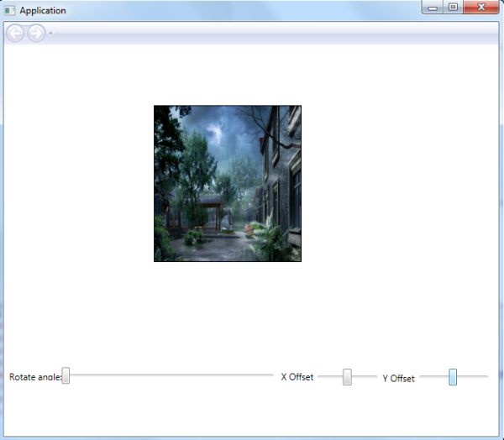Screen dimensions: 504x440
Task: Click the X Offset slider thumb
Action: click(x=347, y=377)
